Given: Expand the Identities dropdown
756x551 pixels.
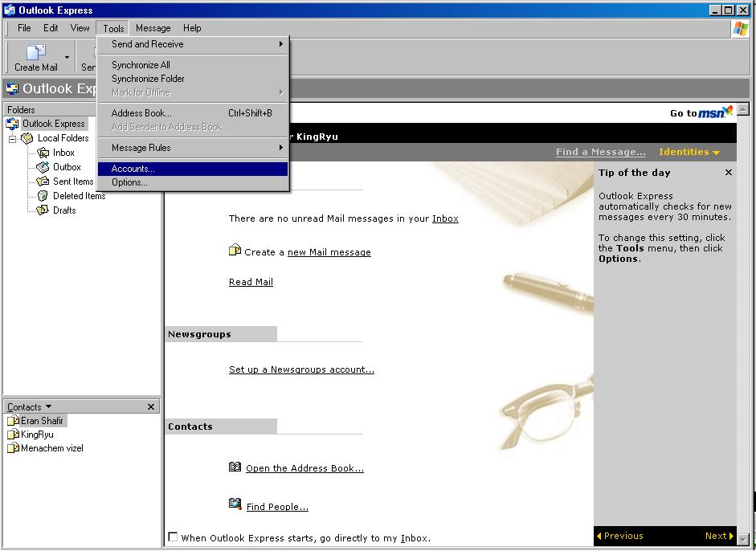Looking at the screenshot, I should click(x=689, y=152).
